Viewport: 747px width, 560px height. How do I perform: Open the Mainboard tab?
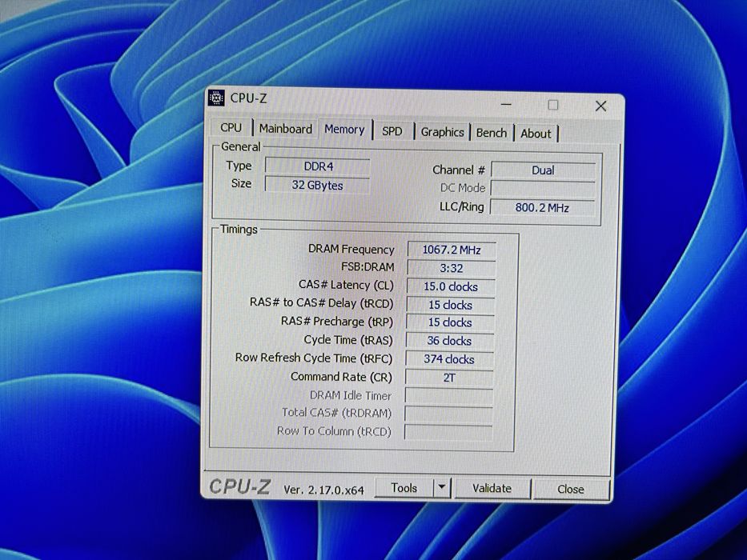[285, 129]
